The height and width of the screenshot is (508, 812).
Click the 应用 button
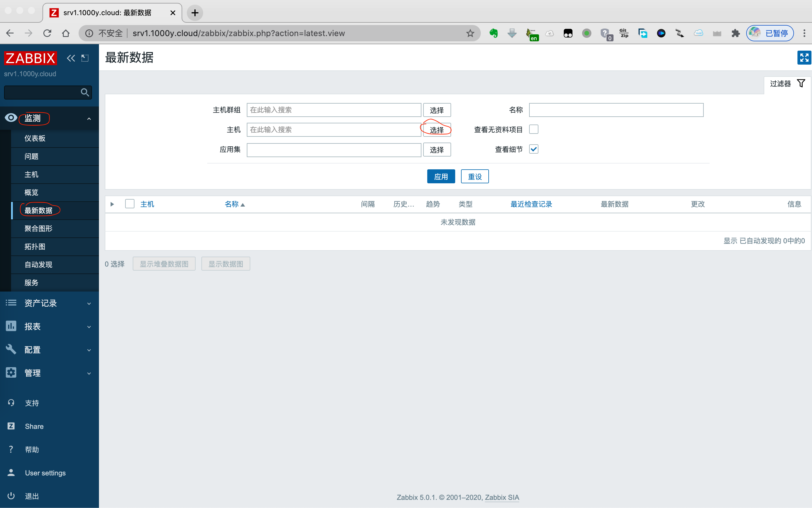coord(441,176)
